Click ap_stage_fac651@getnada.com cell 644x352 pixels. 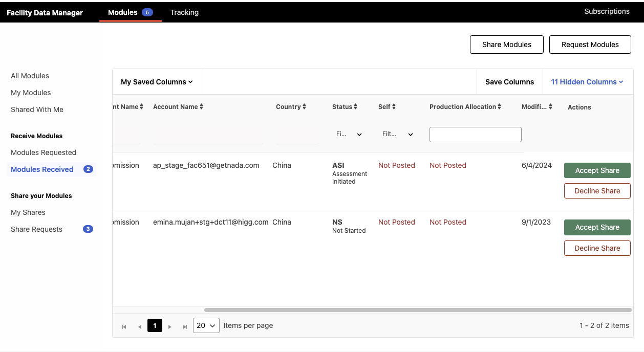click(206, 165)
